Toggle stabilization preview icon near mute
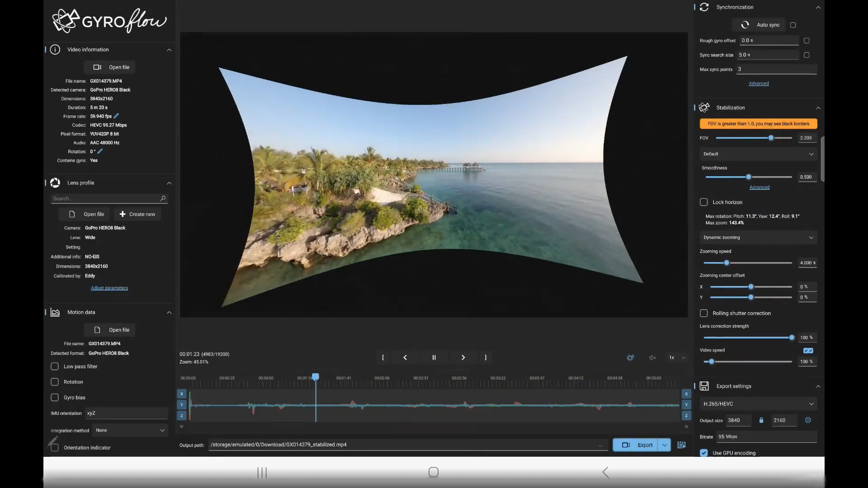The height and width of the screenshot is (488, 868). pyautogui.click(x=631, y=357)
